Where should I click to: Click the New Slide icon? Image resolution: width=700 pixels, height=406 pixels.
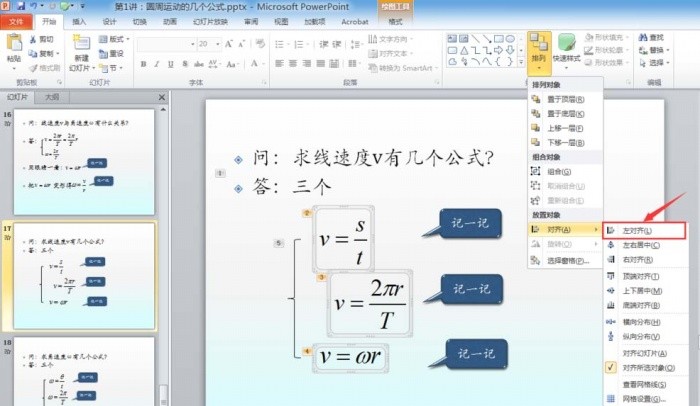click(x=82, y=43)
